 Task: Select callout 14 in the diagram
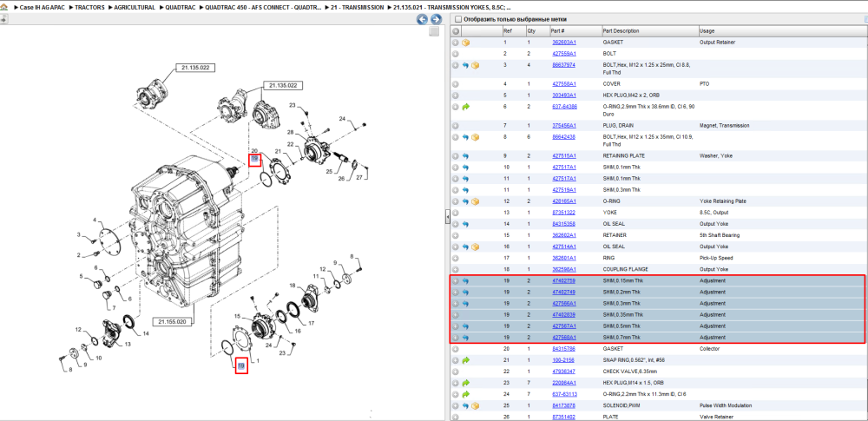point(146,333)
